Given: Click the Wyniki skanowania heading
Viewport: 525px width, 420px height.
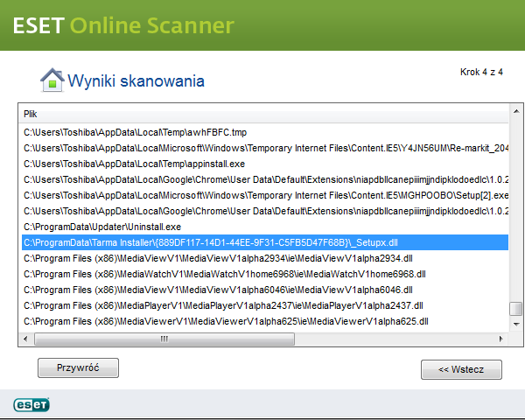Looking at the screenshot, I should coord(136,81).
